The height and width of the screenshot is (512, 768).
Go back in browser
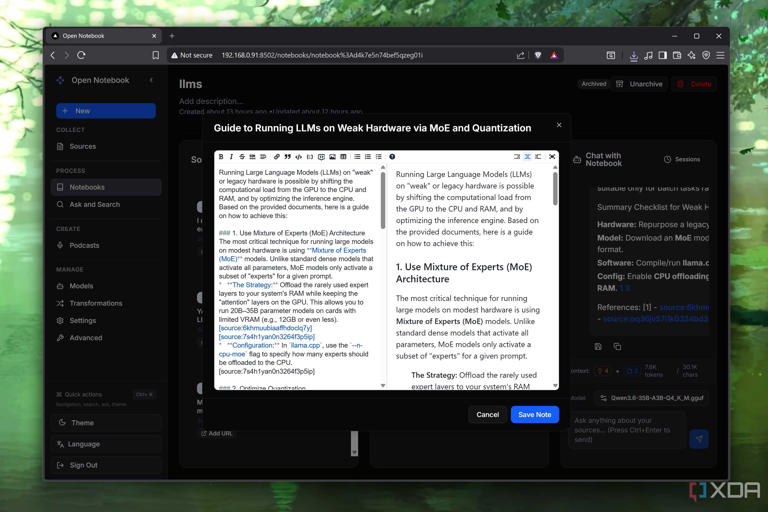[x=53, y=55]
